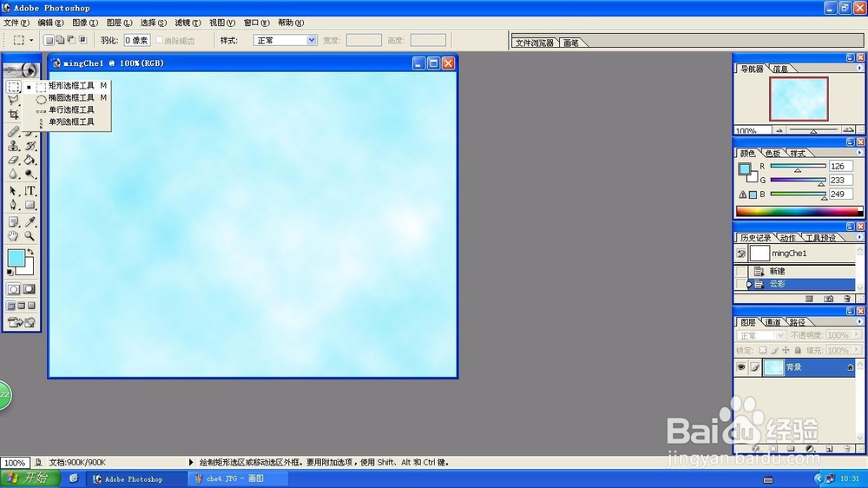Screen dimensions: 868x488
Task: Click the swap foreground/background colors arrow
Action: click(31, 252)
